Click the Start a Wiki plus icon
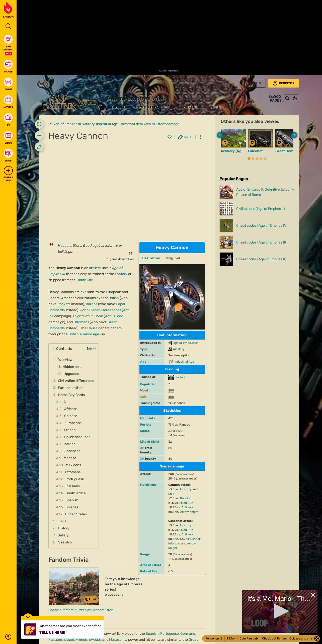 [x=8, y=171]
